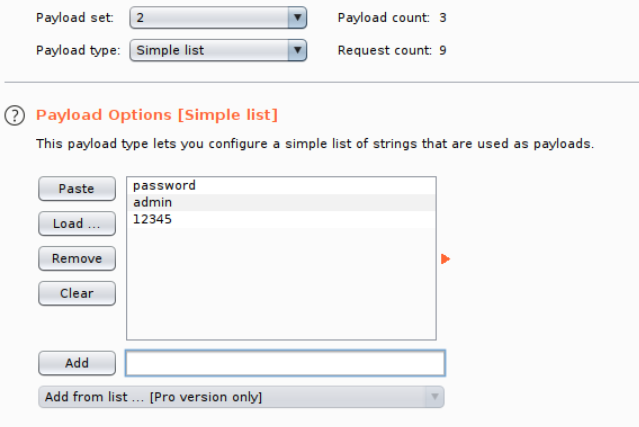This screenshot has height=427, width=639.
Task: Click the new payload text input field
Action: pyautogui.click(x=285, y=363)
